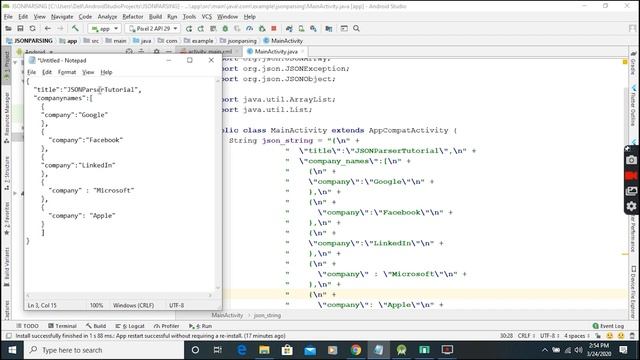Image resolution: width=640 pixels, height=360 pixels.
Task: Click the Profile app gauge icon
Action: pos(249,29)
